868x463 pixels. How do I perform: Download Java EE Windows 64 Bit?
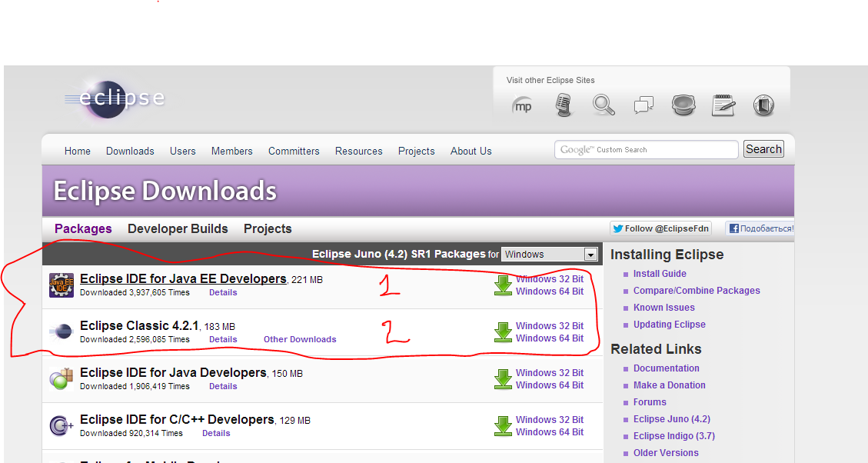(550, 291)
